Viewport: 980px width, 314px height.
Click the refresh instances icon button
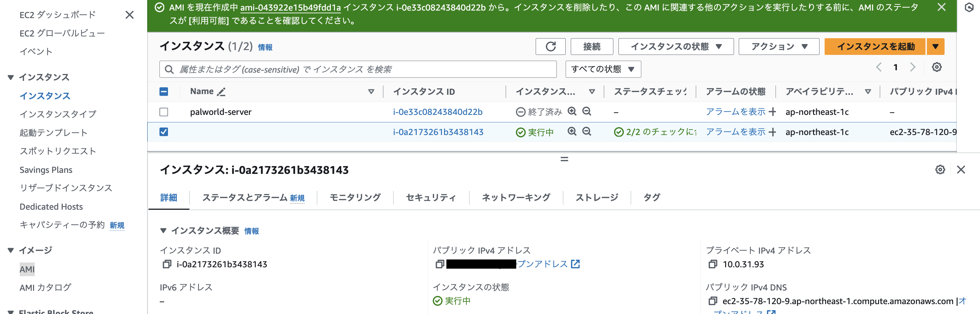point(550,46)
